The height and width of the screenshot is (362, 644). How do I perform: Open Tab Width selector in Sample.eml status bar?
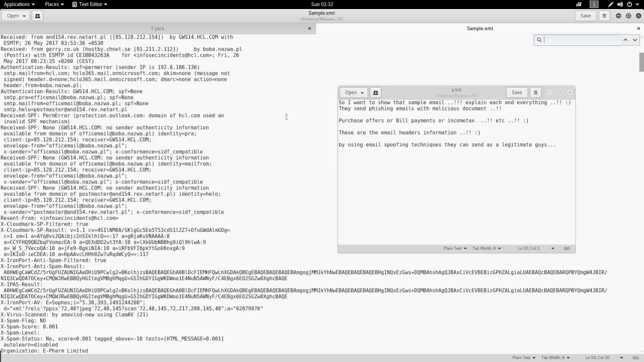click(x=555, y=357)
